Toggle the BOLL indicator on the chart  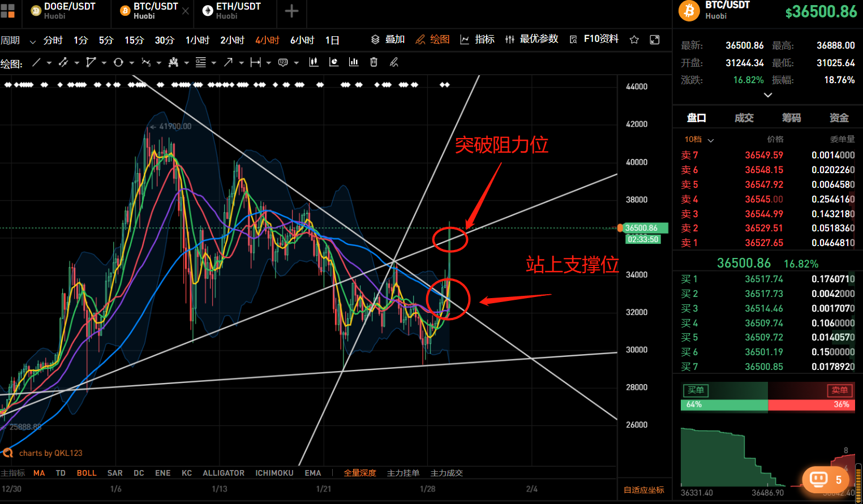pos(87,473)
